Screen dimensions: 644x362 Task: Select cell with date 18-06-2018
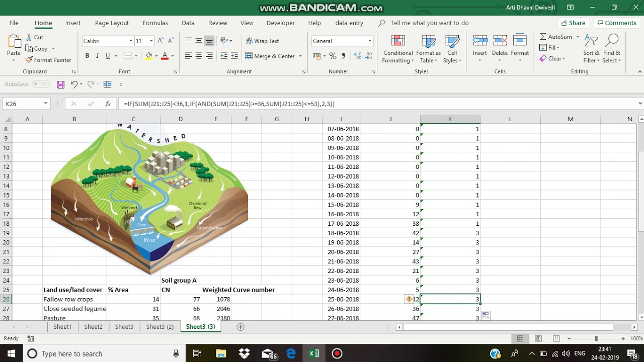[x=341, y=233]
